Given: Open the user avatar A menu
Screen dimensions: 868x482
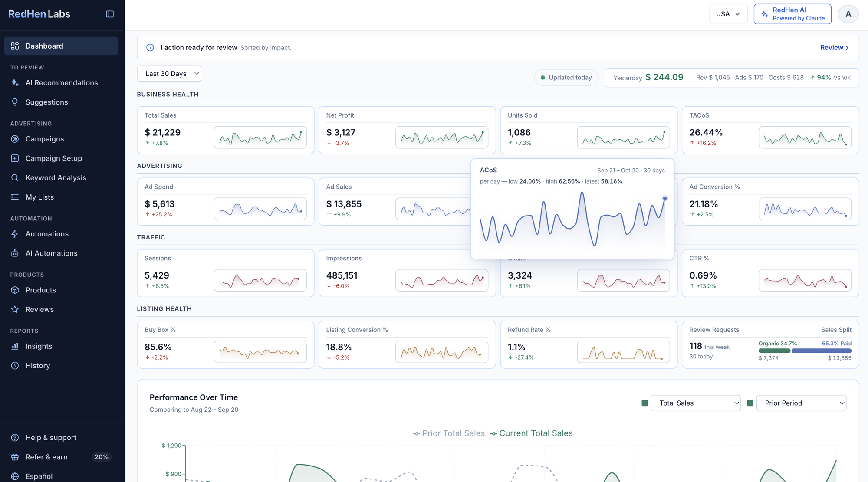Looking at the screenshot, I should point(848,14).
